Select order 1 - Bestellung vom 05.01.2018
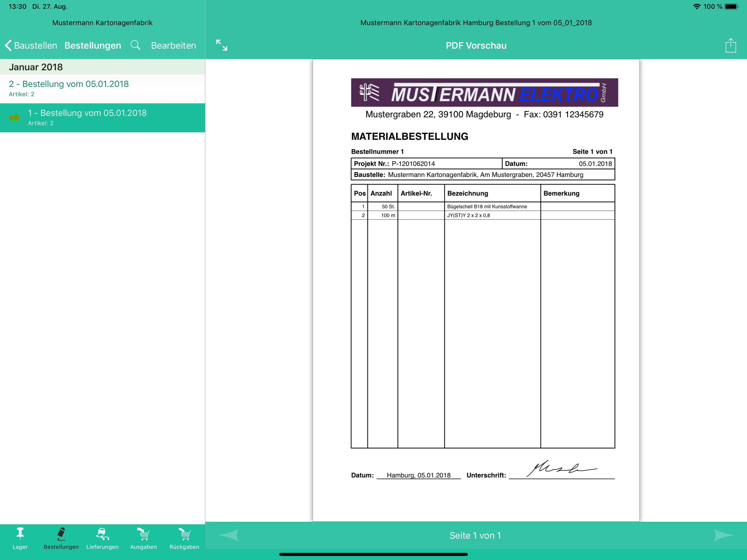 point(102,118)
